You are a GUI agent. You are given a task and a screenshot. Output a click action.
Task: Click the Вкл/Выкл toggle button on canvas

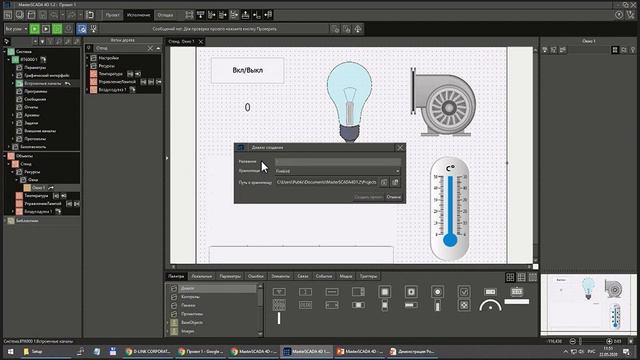[247, 70]
